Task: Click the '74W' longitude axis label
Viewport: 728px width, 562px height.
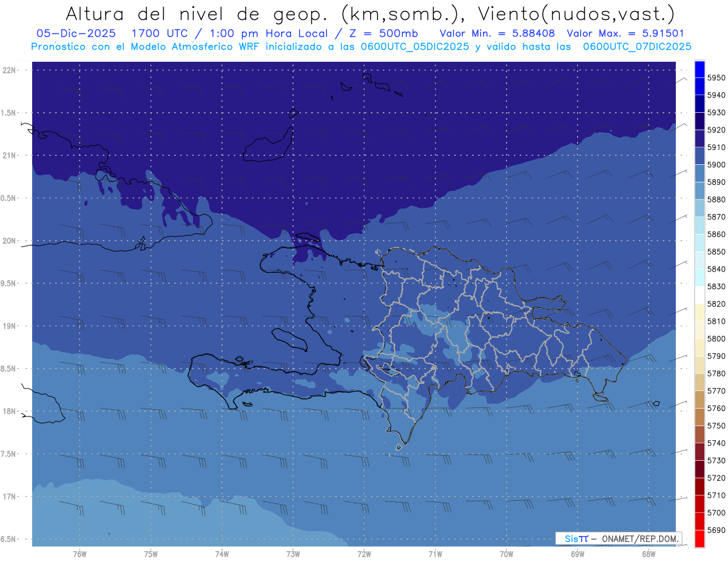Action: pyautogui.click(x=221, y=554)
